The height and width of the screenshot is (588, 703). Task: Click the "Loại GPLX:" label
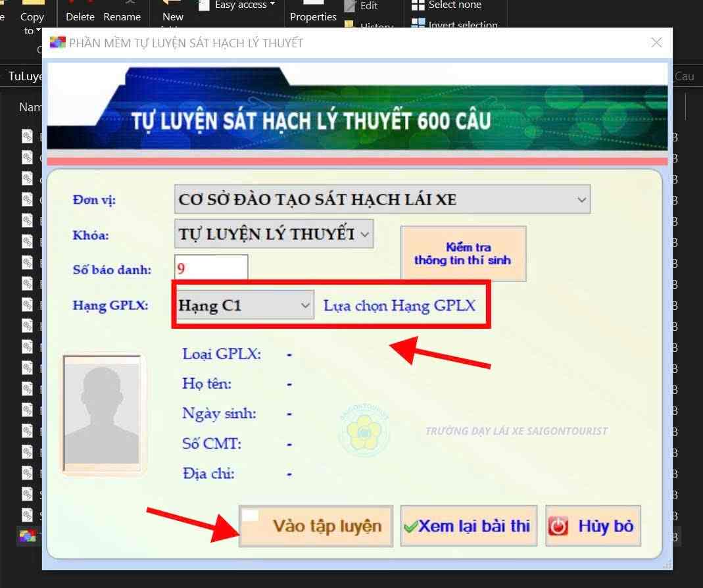[222, 355]
